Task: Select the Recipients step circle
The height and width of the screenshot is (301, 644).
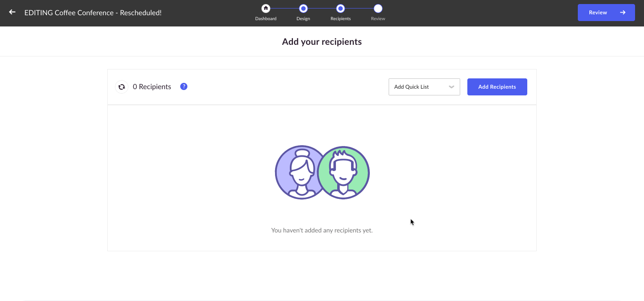Action: [x=340, y=8]
